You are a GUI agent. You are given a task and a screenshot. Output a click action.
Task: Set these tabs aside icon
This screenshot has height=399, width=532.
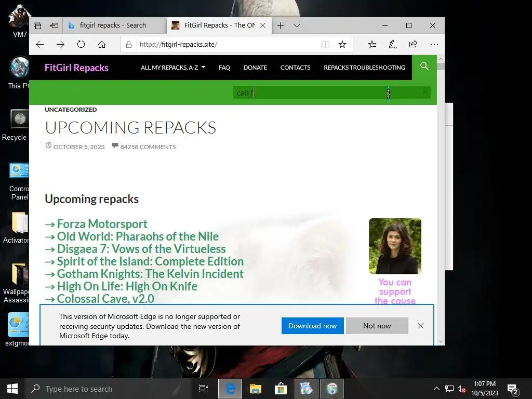54,25
